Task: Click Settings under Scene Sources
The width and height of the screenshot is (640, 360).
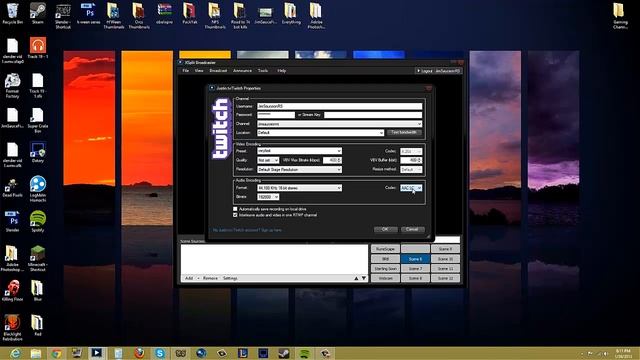Action: (230, 278)
